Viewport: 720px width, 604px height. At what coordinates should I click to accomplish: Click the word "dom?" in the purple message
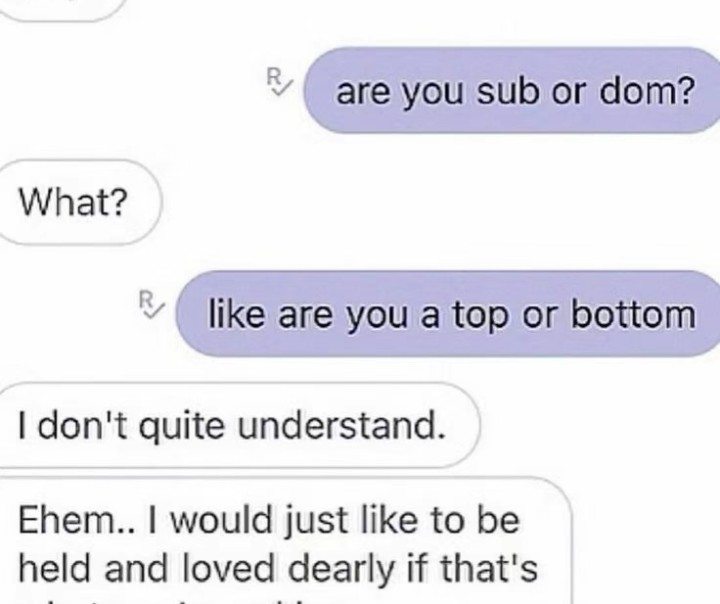pos(647,91)
